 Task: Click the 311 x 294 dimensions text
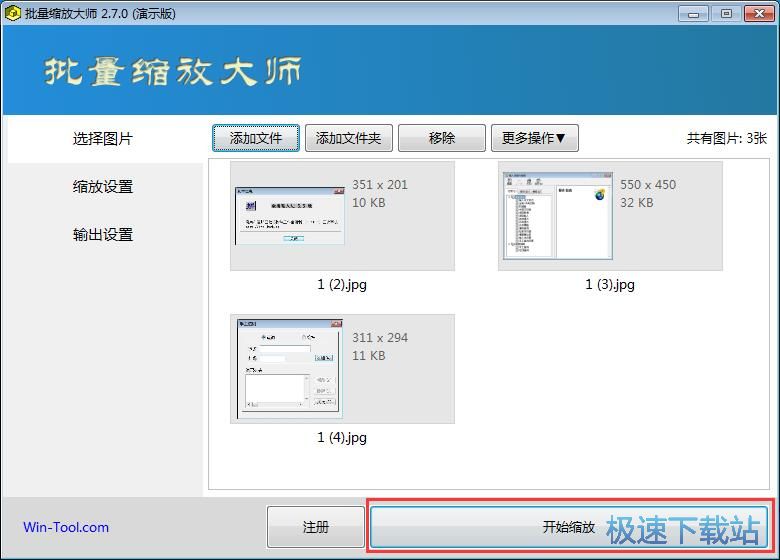tap(380, 337)
